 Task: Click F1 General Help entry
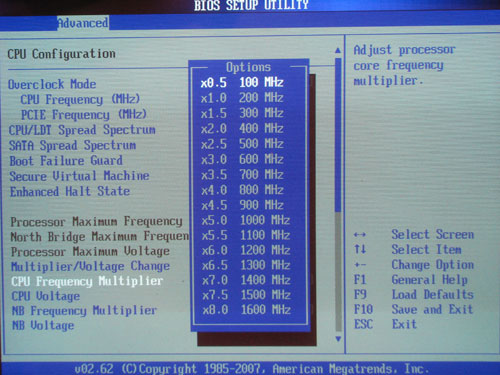tap(411, 280)
